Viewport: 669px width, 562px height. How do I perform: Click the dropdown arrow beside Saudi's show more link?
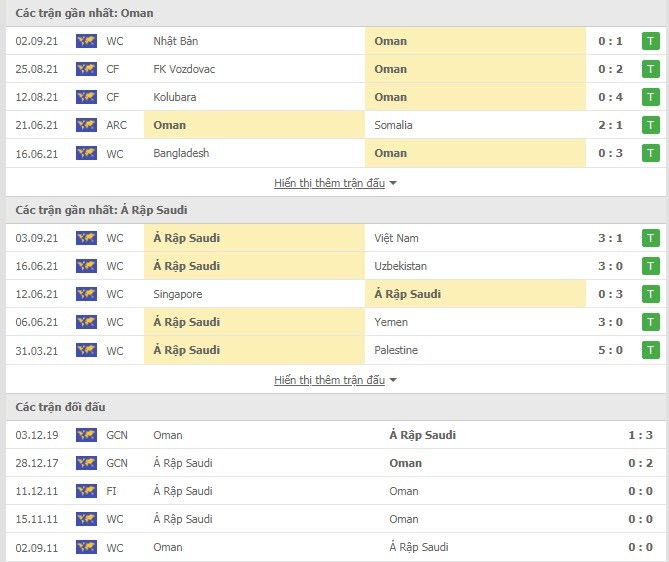[x=393, y=380]
